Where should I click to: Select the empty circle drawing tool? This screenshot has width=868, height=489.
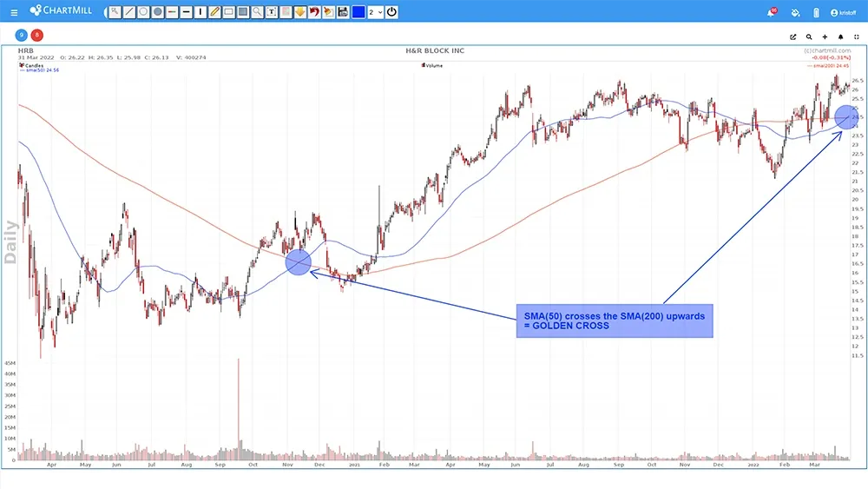[143, 11]
